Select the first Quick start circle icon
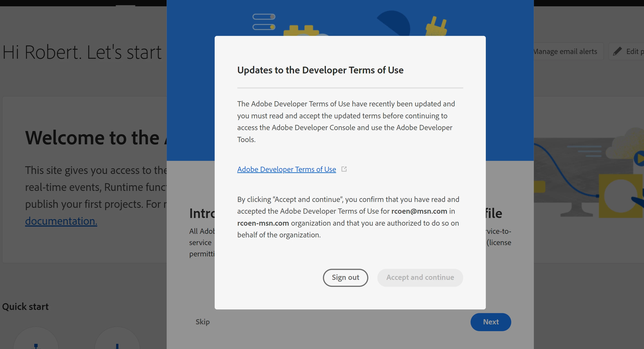644x349 pixels. [x=36, y=340]
